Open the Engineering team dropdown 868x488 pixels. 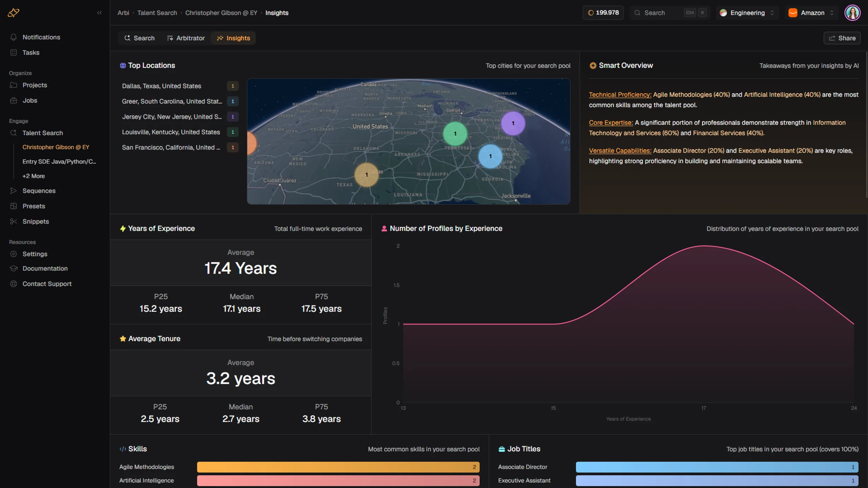(x=747, y=13)
